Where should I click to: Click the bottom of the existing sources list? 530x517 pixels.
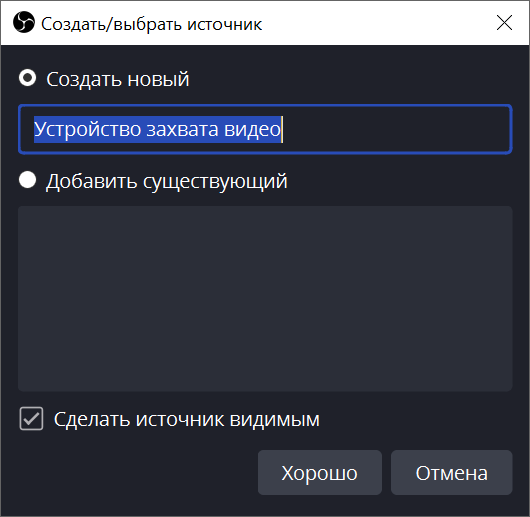265,378
